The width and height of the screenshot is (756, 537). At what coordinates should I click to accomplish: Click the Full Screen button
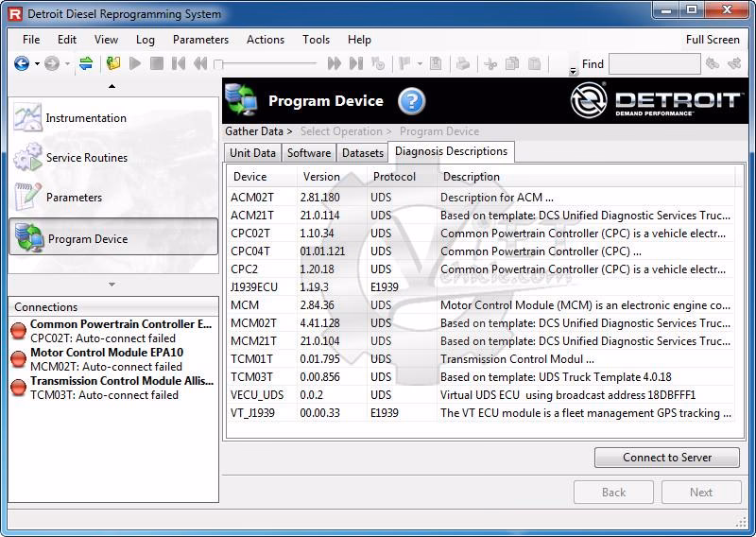tap(713, 40)
